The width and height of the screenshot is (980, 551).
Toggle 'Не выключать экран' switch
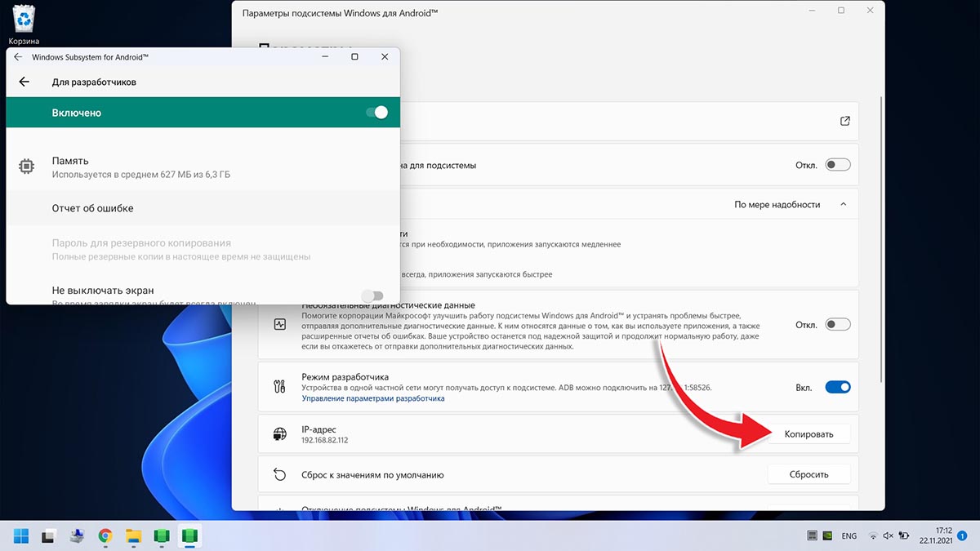click(x=372, y=295)
